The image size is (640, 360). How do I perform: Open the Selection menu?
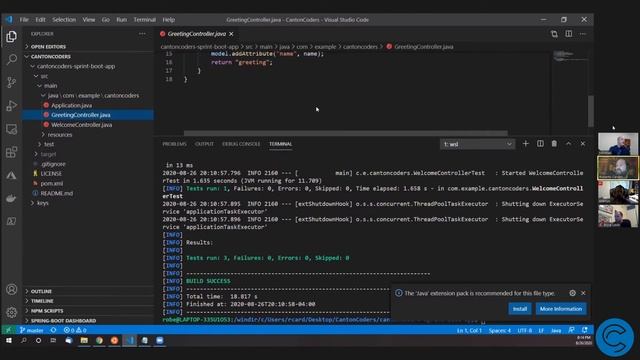[64, 20]
